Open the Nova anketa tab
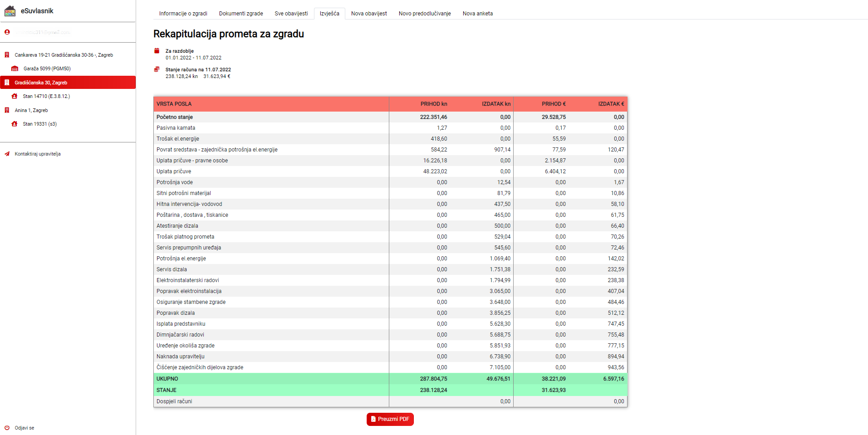Image resolution: width=868 pixels, height=435 pixels. [477, 14]
